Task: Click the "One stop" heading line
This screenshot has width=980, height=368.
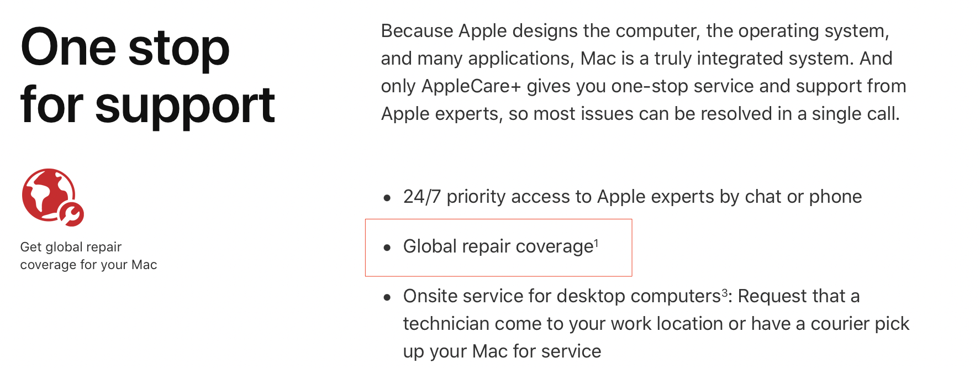Action: click(125, 48)
